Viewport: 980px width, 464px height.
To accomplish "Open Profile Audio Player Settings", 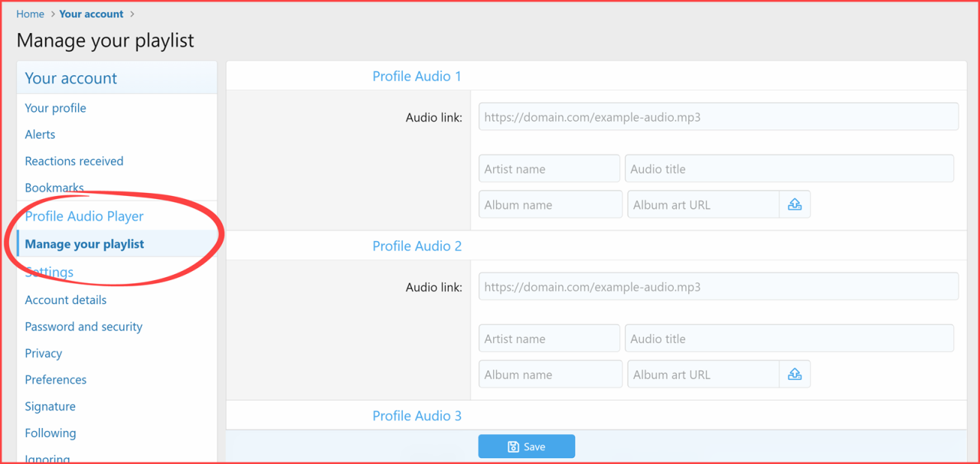I will [49, 272].
